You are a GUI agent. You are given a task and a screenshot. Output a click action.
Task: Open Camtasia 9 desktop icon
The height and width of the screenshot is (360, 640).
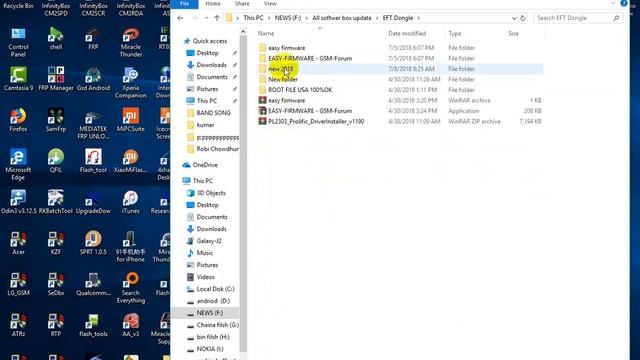pos(18,80)
